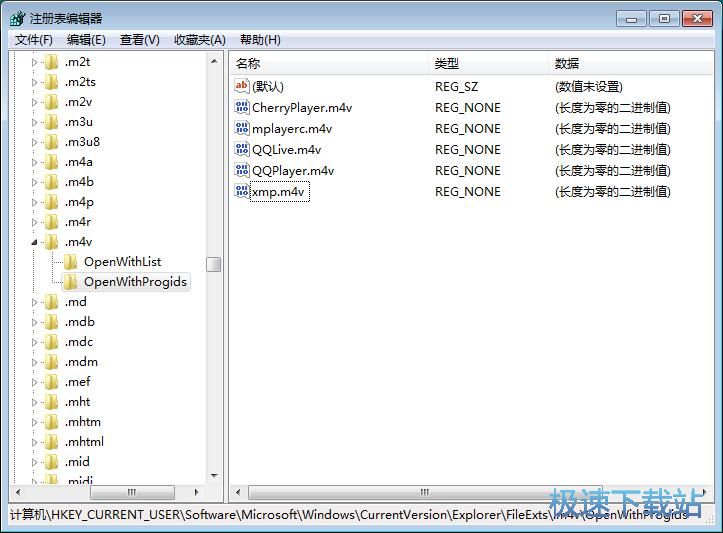723x533 pixels.
Task: Click the folder icon of .mdc key
Action: pos(52,342)
